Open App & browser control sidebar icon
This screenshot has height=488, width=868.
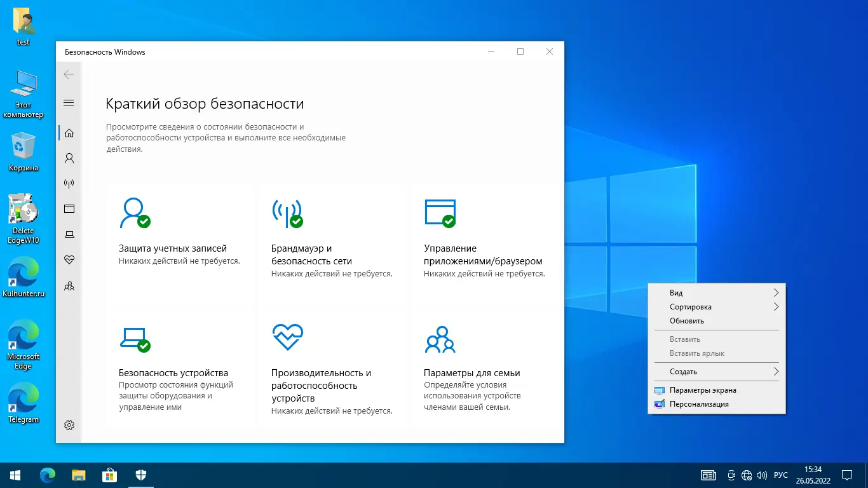pyautogui.click(x=69, y=209)
